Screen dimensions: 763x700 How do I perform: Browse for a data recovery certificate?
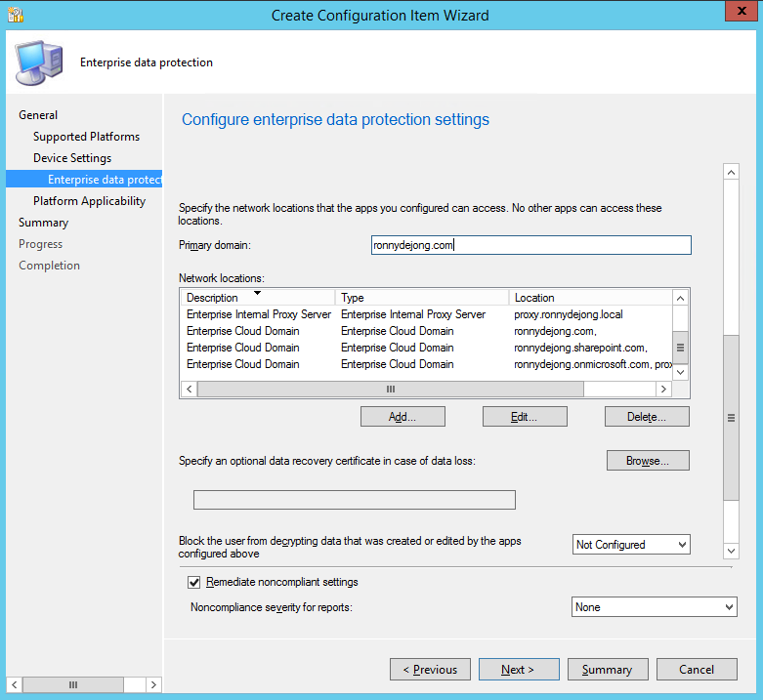pos(648,461)
